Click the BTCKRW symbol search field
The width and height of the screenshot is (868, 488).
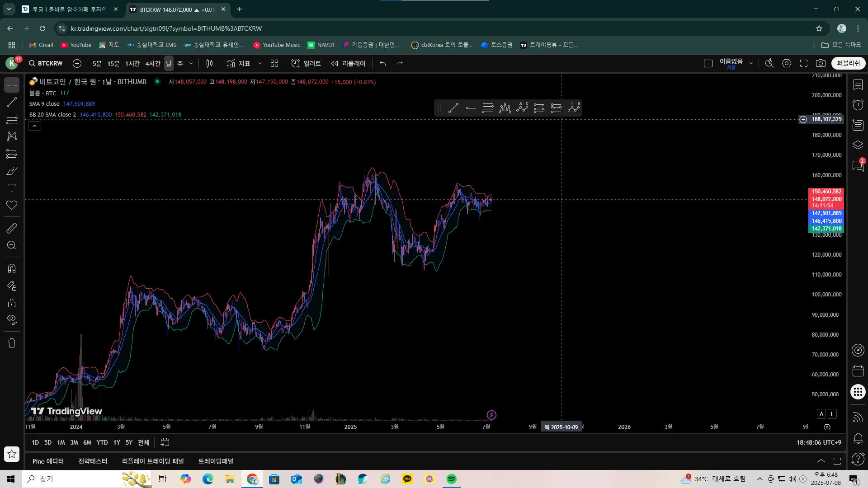point(46,63)
